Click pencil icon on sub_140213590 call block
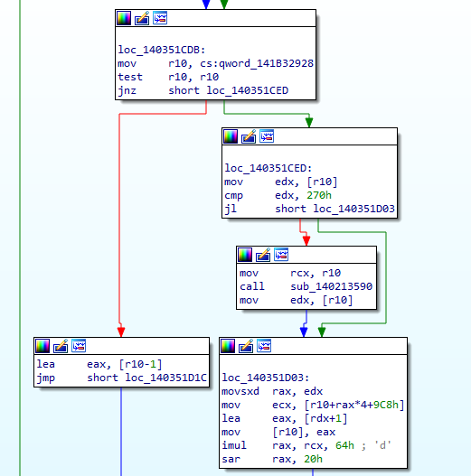The height and width of the screenshot is (476, 471). 263,255
